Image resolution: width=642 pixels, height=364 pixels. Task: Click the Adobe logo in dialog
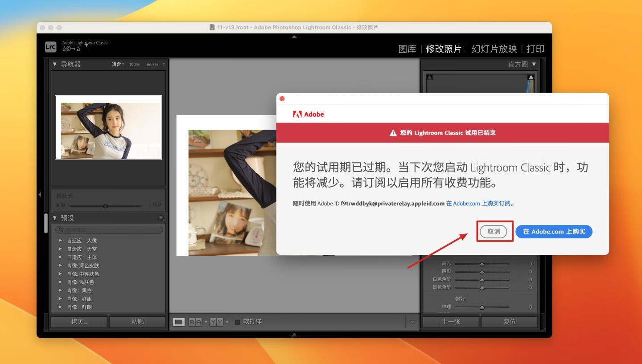pyautogui.click(x=309, y=115)
